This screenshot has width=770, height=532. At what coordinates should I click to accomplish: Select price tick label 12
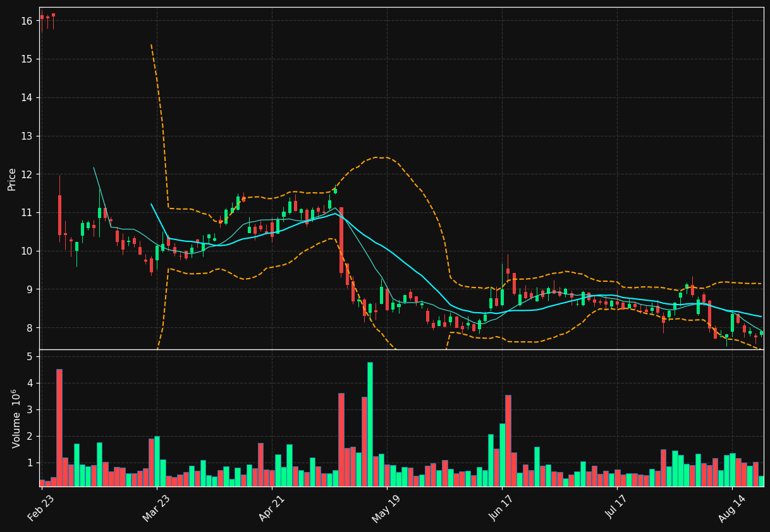pyautogui.click(x=27, y=174)
